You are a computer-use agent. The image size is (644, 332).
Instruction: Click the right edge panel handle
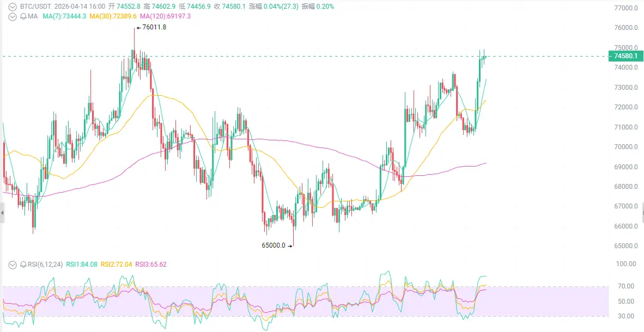[x=642, y=213]
